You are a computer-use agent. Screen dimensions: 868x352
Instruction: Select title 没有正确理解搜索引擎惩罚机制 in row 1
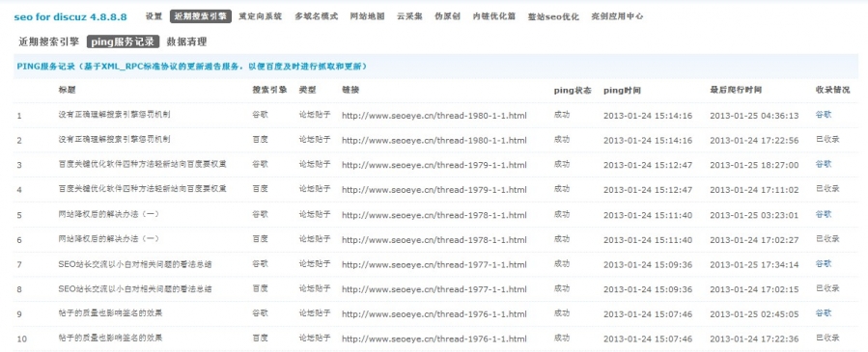click(114, 115)
